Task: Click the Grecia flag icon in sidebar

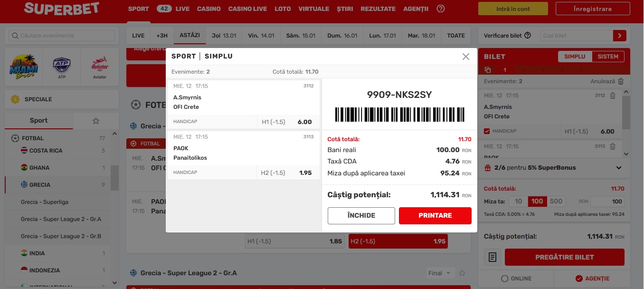Action: (24, 185)
